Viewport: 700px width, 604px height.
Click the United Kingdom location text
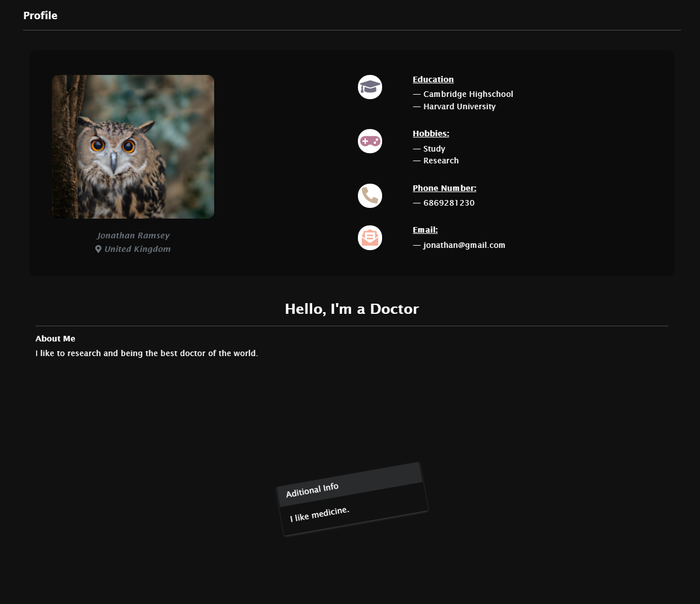(138, 249)
